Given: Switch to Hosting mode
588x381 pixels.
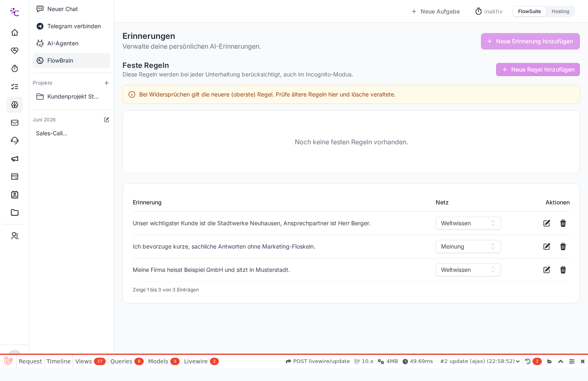Looking at the screenshot, I should 560,11.
